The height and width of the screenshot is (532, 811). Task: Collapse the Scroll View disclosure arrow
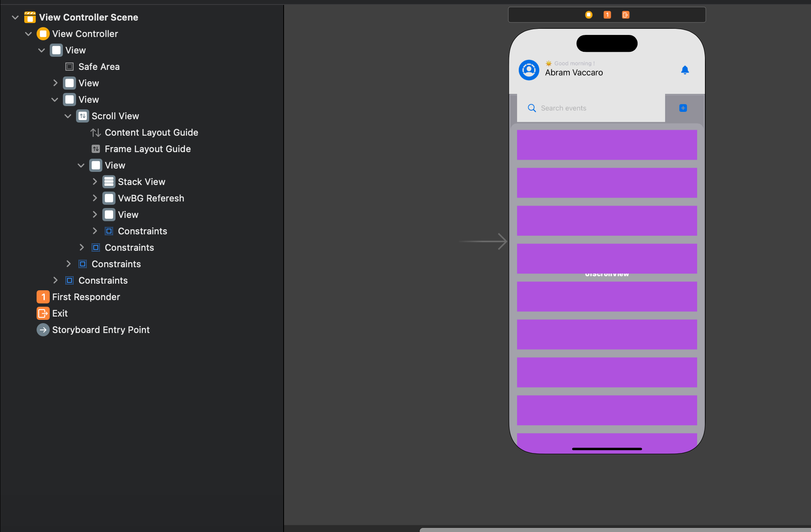coord(68,116)
